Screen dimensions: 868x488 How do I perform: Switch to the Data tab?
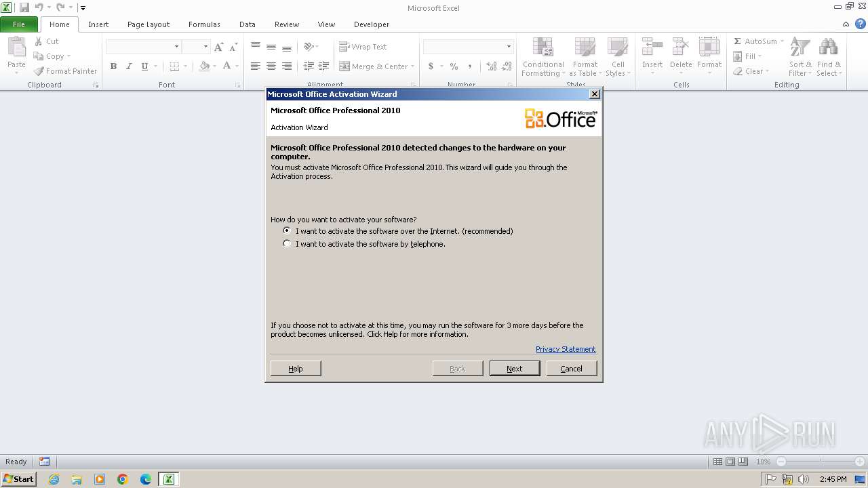(248, 24)
